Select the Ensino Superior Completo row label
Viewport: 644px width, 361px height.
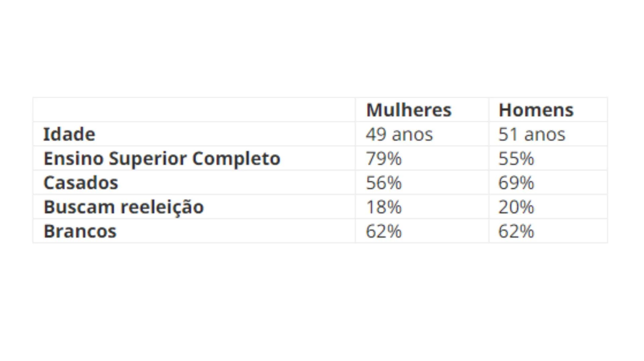coord(162,159)
